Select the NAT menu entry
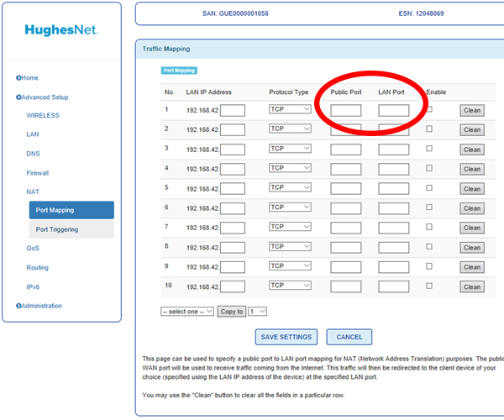 (33, 192)
